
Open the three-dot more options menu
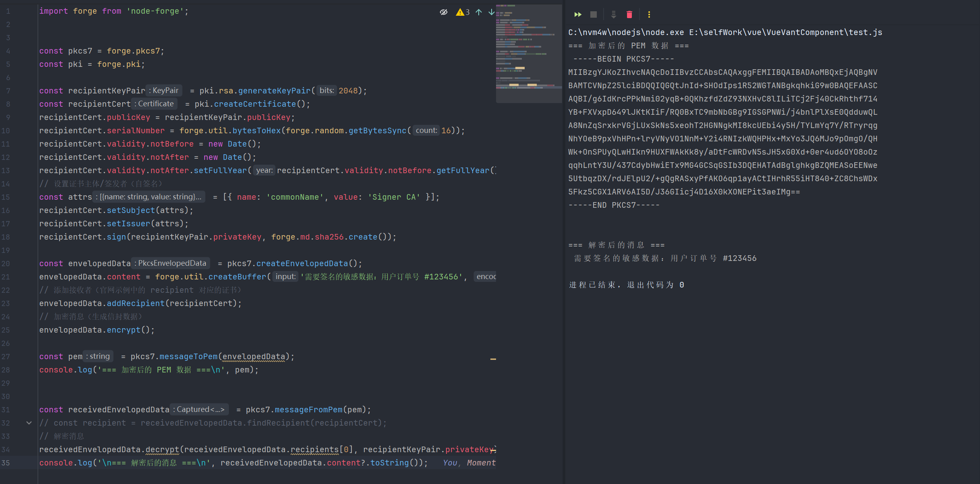[649, 14]
